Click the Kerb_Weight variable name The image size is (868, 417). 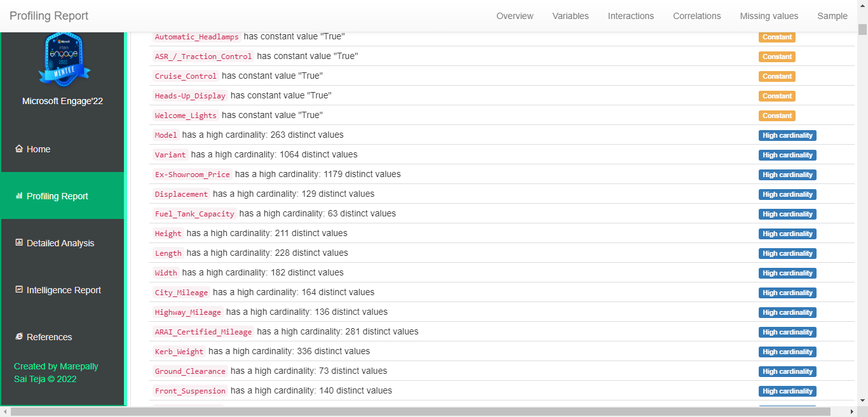click(x=178, y=351)
